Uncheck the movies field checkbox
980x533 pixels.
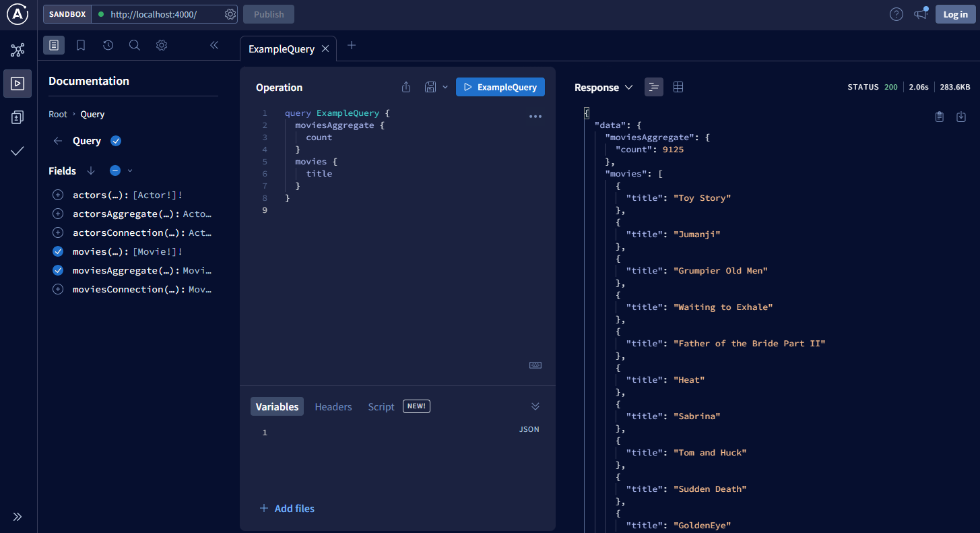click(x=57, y=251)
